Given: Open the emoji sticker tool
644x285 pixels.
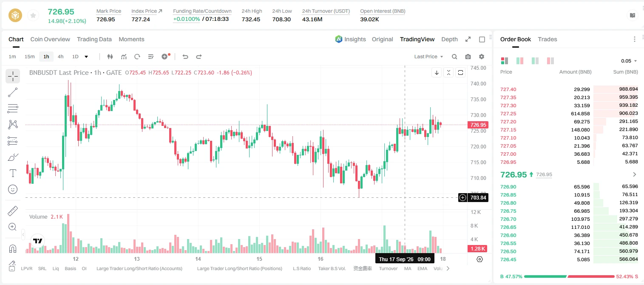Looking at the screenshot, I should click(x=13, y=189).
